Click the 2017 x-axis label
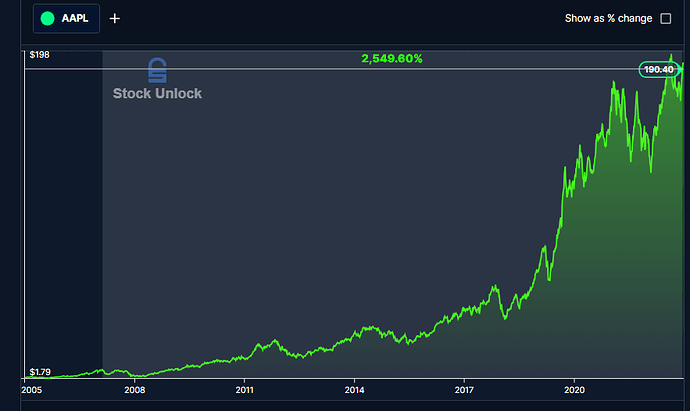Viewport: 690px width, 411px height. [x=464, y=390]
